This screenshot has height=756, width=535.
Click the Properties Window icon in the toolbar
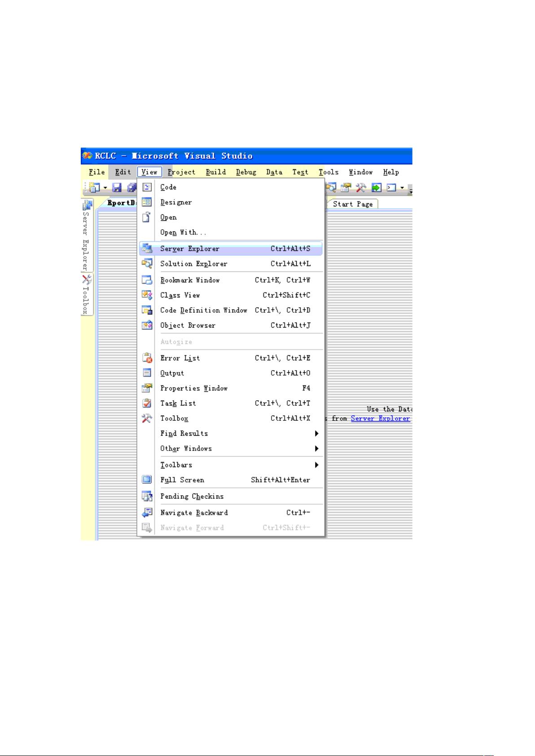pyautogui.click(x=346, y=188)
